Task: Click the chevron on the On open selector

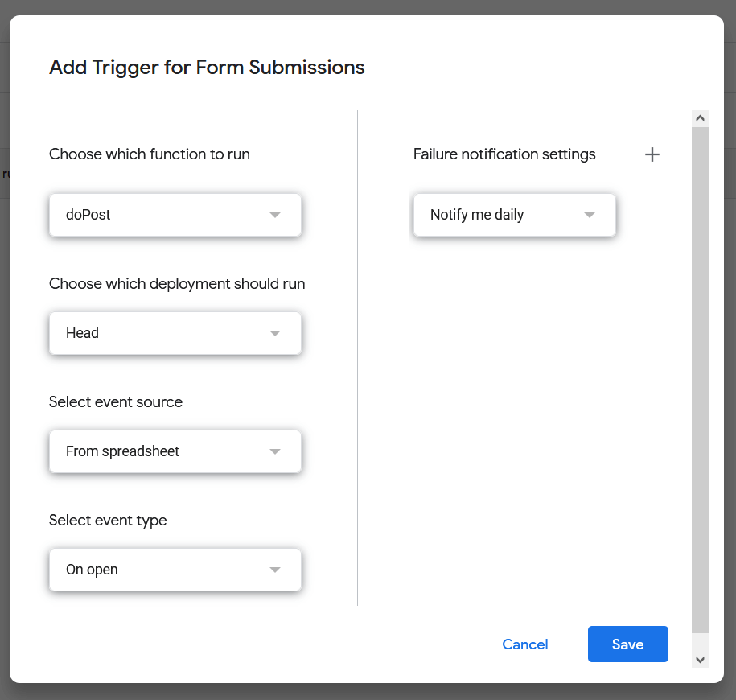Action: (276, 570)
